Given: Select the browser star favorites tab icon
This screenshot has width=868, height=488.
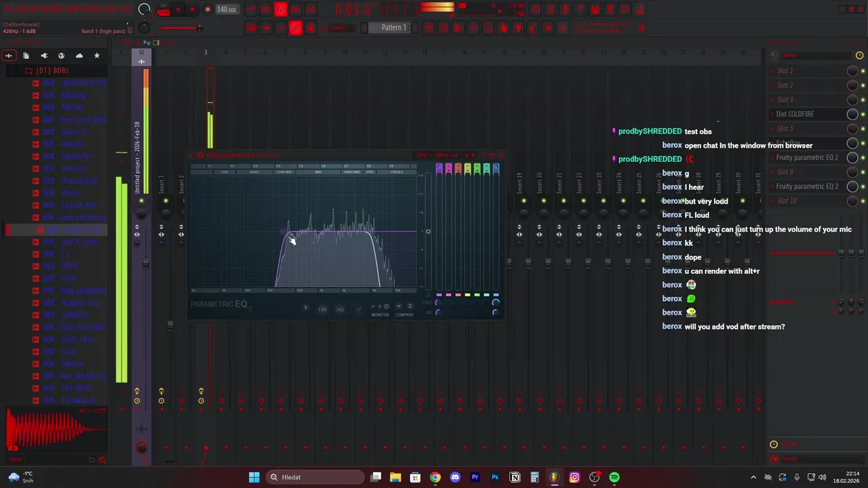Looking at the screenshot, I should [96, 56].
